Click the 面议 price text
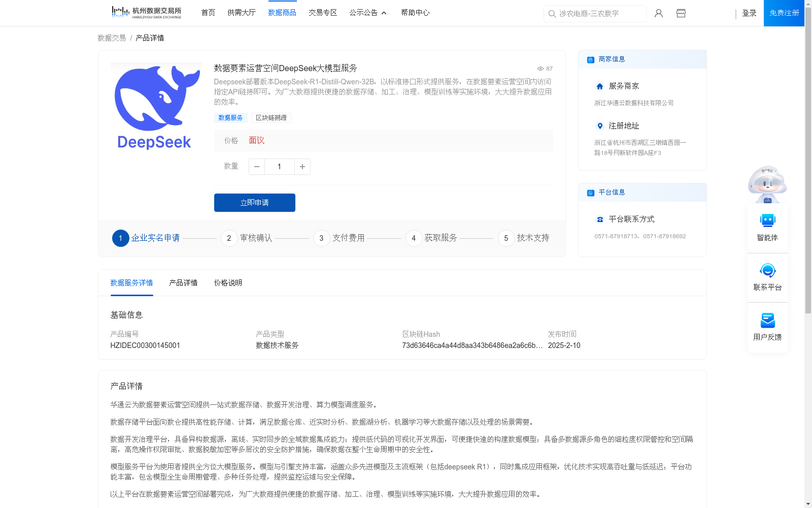The image size is (812, 508). click(x=257, y=141)
